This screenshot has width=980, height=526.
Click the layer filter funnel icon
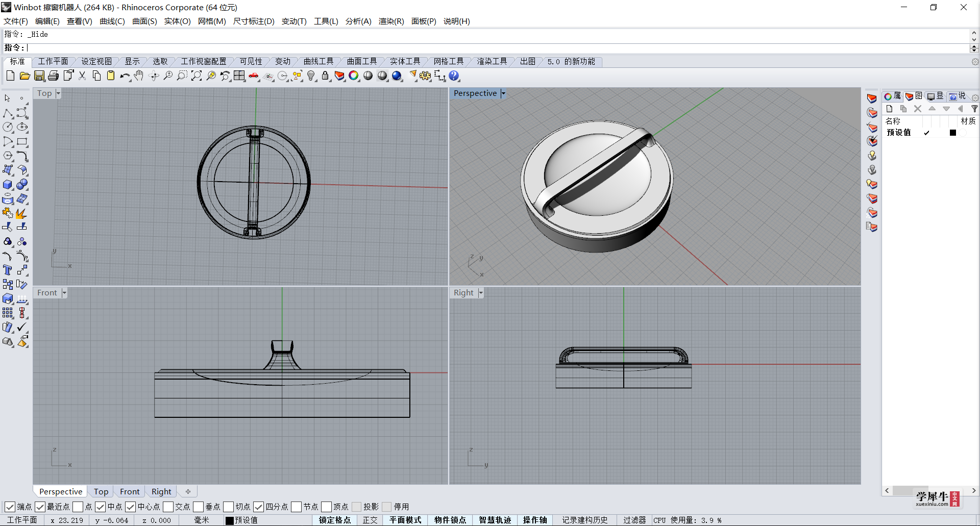point(974,109)
